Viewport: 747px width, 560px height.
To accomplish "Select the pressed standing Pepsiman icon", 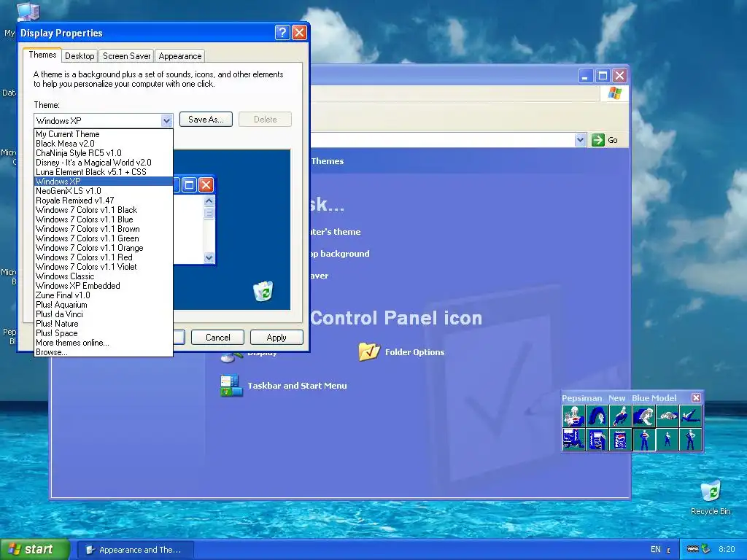I will coord(643,439).
